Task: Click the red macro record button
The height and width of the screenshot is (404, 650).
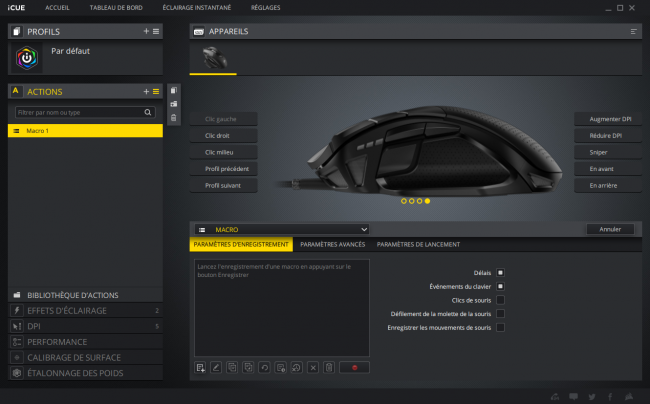Action: tap(354, 368)
